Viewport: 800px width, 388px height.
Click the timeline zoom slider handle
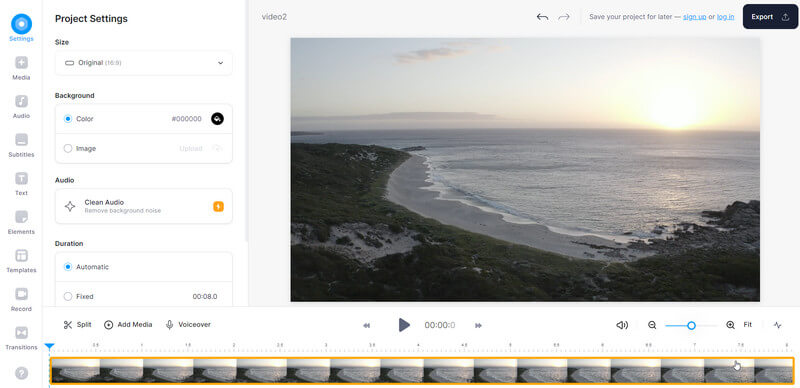pos(691,325)
